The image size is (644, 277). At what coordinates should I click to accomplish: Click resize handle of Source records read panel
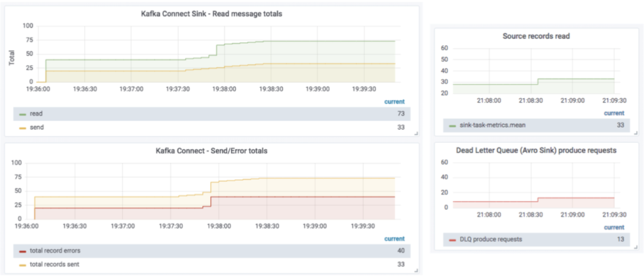click(x=636, y=133)
